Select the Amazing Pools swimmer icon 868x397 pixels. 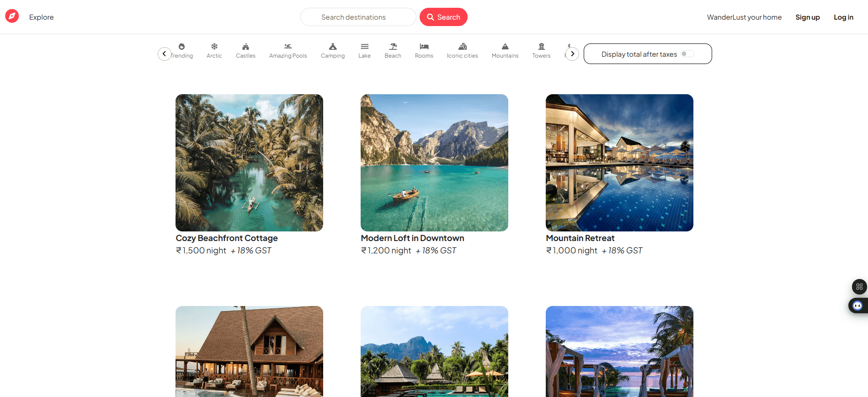click(288, 46)
